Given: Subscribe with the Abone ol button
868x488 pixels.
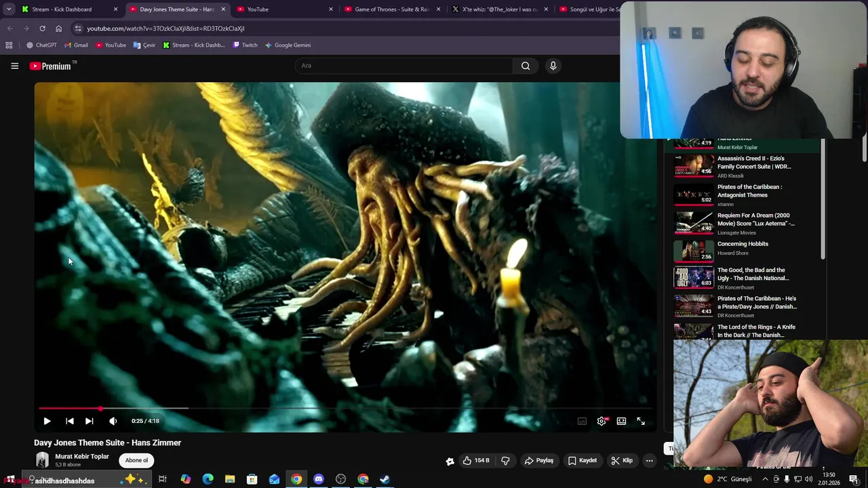Looking at the screenshot, I should [136, 460].
